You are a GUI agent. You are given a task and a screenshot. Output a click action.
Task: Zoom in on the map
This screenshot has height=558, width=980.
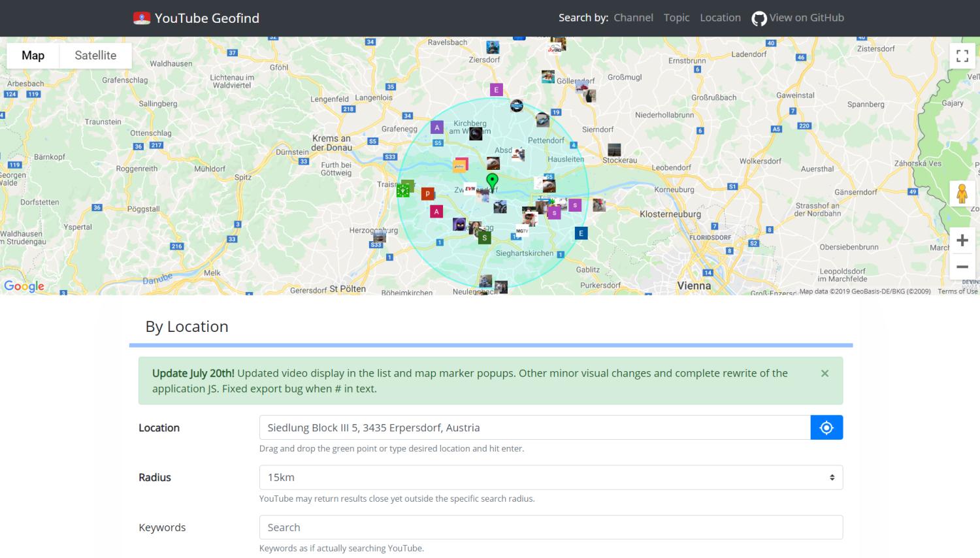pyautogui.click(x=962, y=240)
